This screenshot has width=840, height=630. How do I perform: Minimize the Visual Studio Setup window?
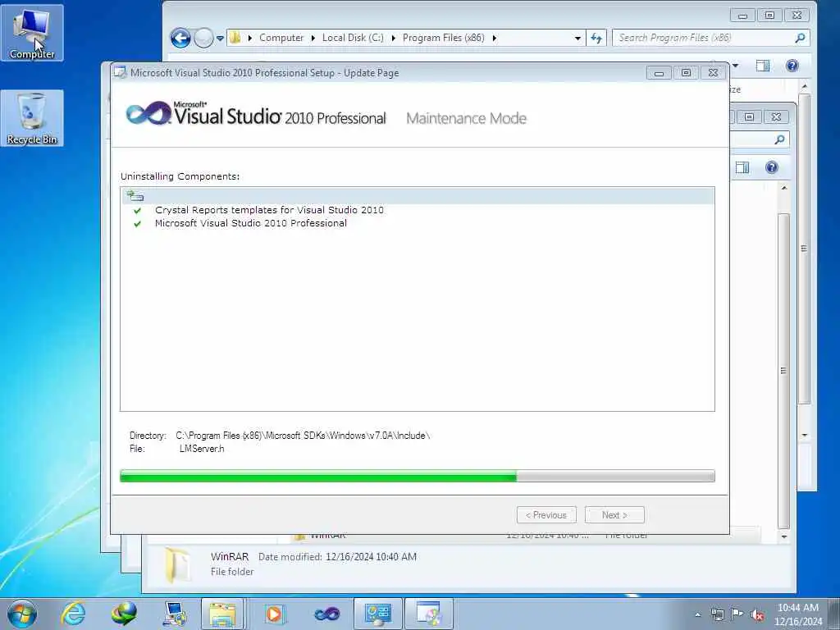[x=659, y=73]
